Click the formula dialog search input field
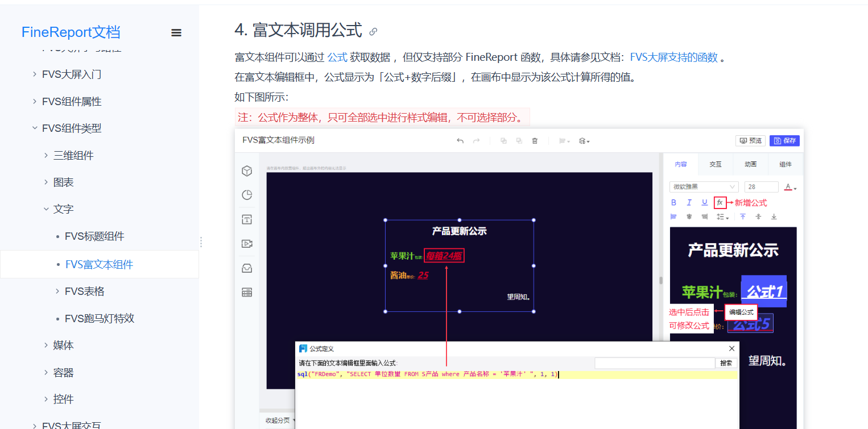The image size is (868, 429). click(655, 363)
